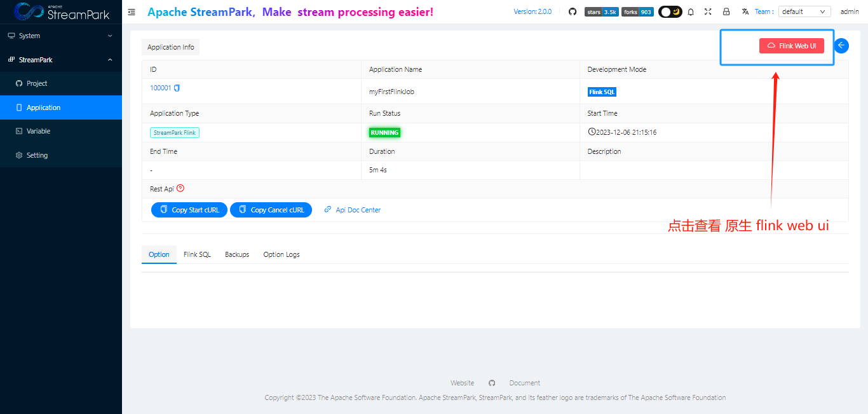Open the StreamPark GitHub repository icon
The image size is (868, 414).
tap(573, 11)
